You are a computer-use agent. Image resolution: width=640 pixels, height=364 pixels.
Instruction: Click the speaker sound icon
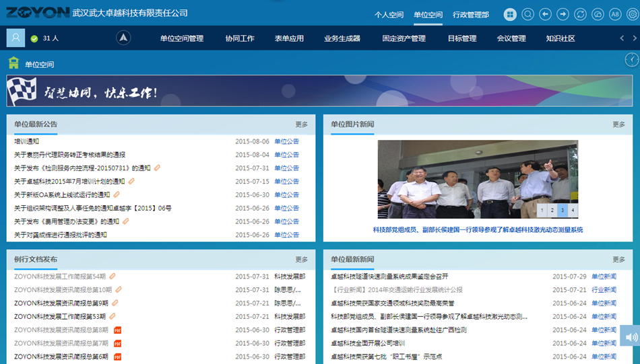point(630,336)
